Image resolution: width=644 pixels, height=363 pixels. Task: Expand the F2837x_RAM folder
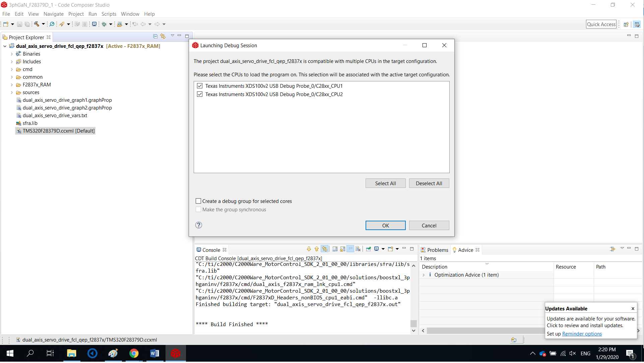pos(12,85)
